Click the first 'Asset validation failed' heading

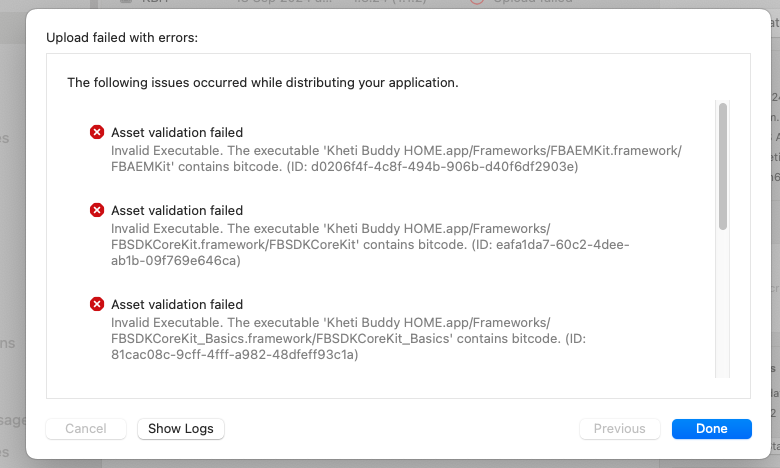(x=177, y=132)
